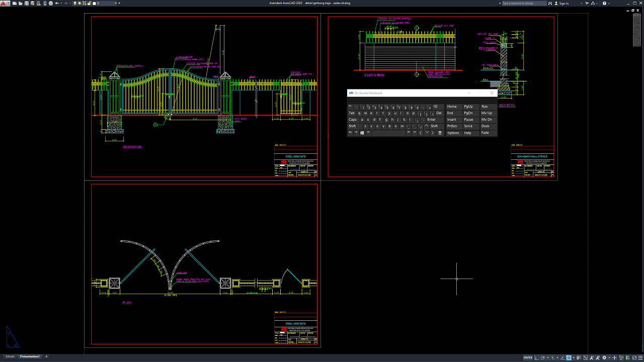Expand the layer dropdown in title bar
644x362 pixels.
coord(116,3)
